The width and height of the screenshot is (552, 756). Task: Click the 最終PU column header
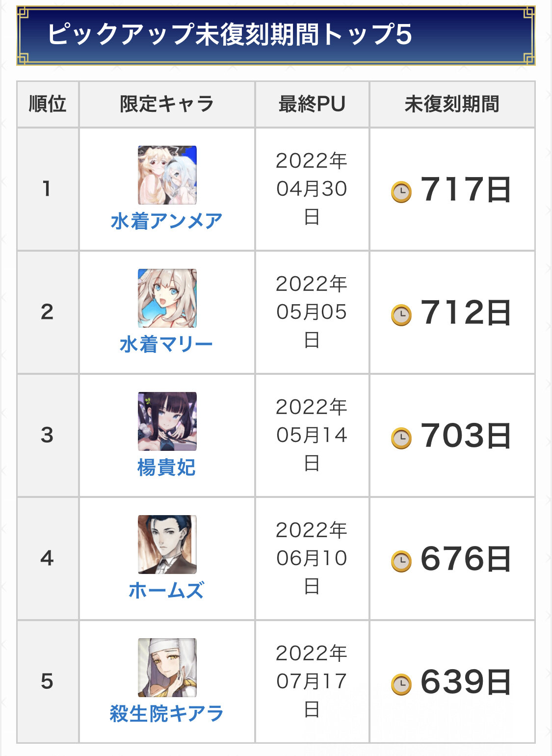312,104
